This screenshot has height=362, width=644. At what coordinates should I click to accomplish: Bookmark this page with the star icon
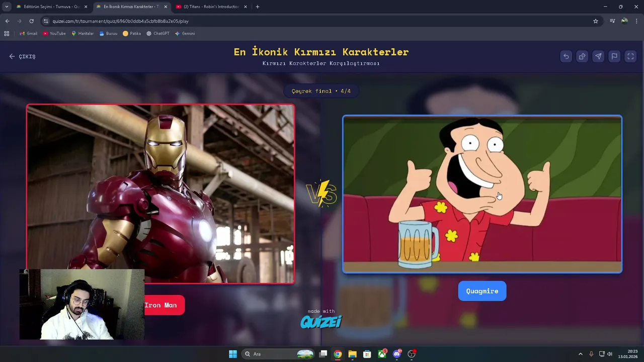(596, 21)
